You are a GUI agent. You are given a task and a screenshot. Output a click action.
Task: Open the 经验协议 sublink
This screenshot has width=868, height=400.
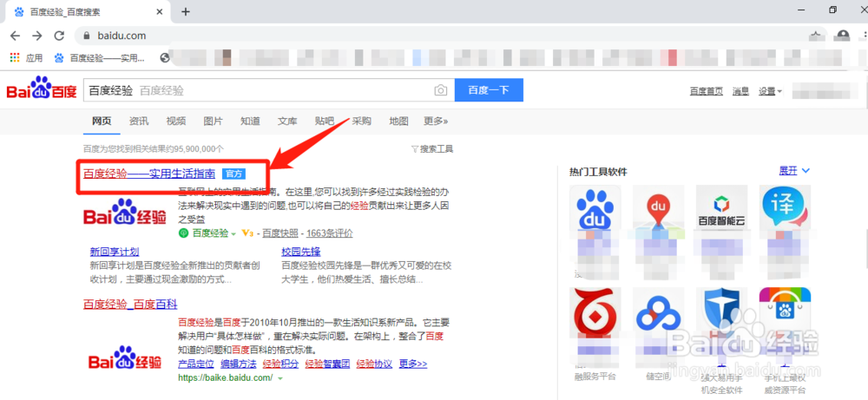tap(374, 364)
